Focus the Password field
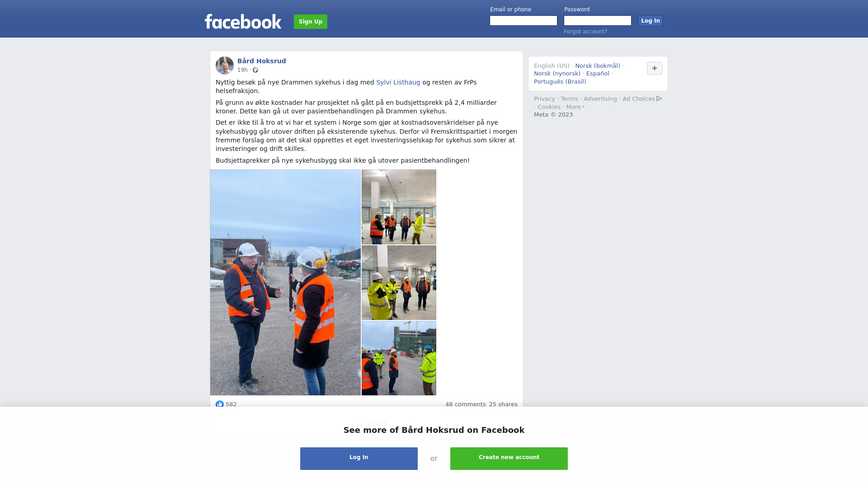The width and height of the screenshot is (868, 488). click(x=598, y=21)
